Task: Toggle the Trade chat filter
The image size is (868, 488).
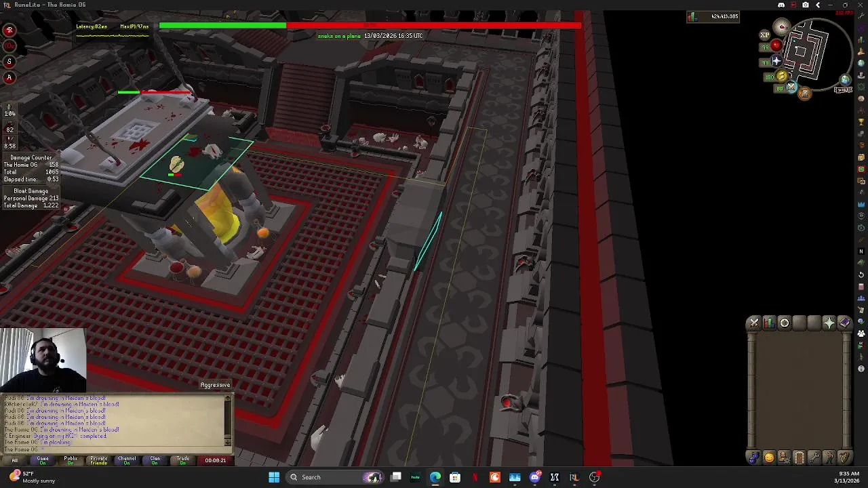Action: pos(183,460)
